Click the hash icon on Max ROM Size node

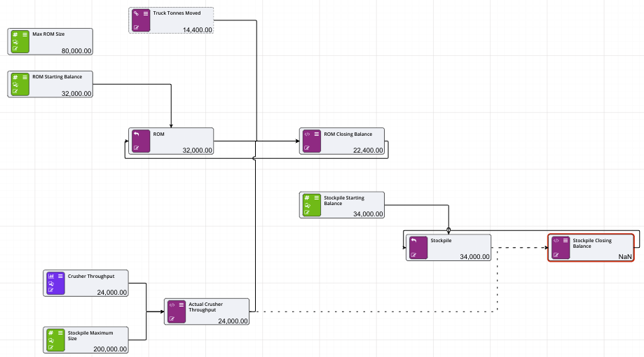coord(15,34)
